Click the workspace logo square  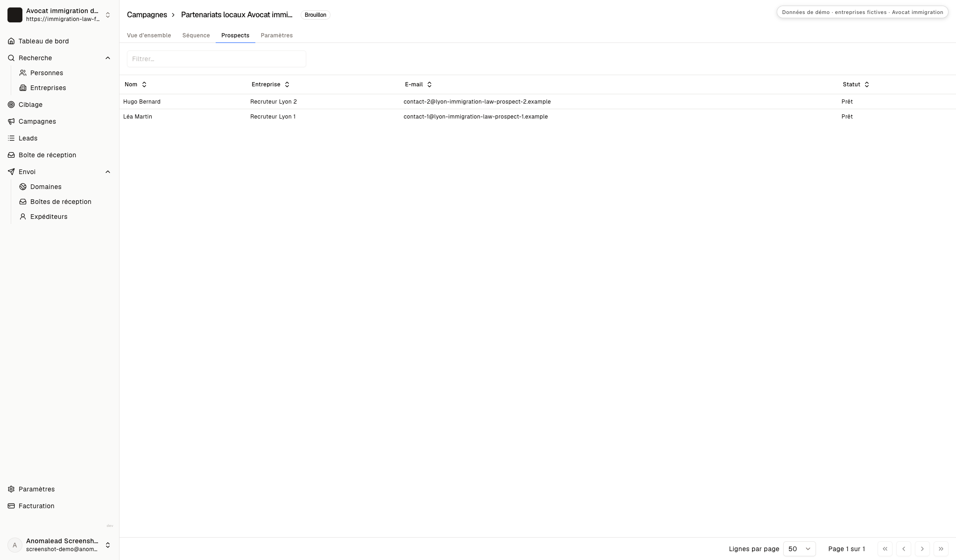15,15
